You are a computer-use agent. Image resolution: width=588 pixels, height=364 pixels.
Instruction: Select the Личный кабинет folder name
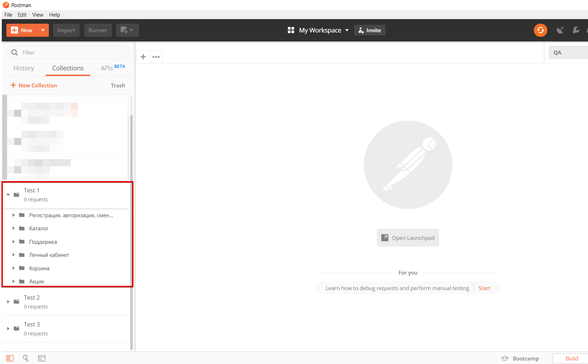(49, 255)
